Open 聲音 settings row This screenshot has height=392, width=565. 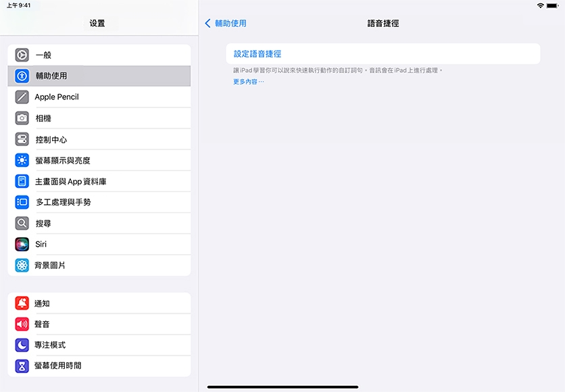42,324
